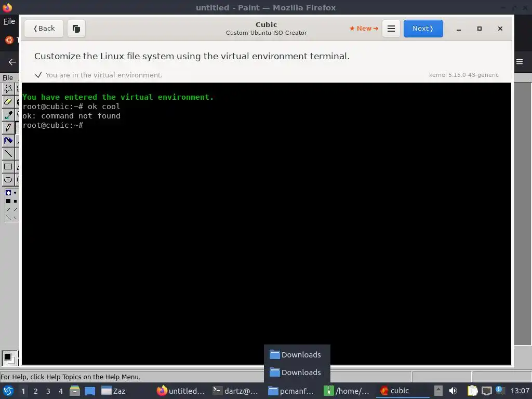
Task: Click the copy icon beside the Back button
Action: (x=76, y=29)
